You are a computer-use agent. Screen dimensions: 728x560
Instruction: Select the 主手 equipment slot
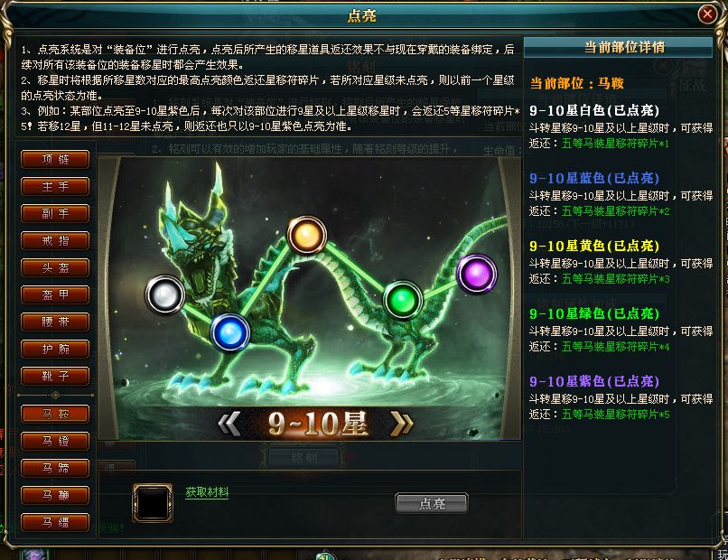[x=55, y=186]
